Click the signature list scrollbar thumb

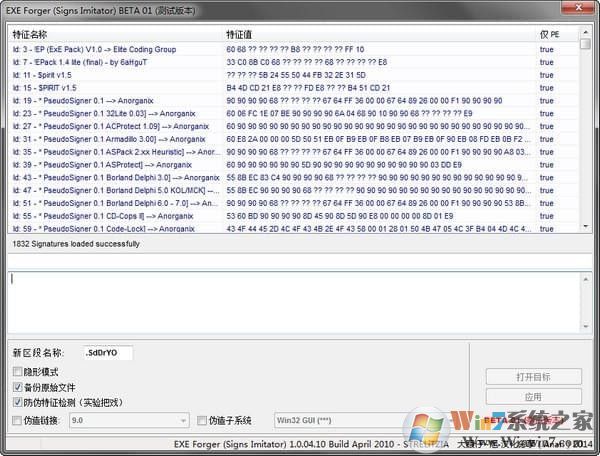coord(585,44)
